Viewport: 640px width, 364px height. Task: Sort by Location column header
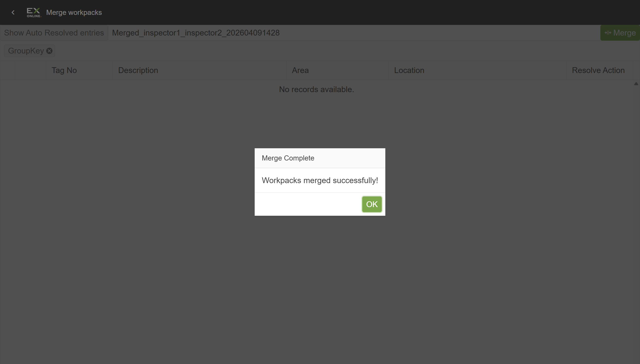click(477, 70)
